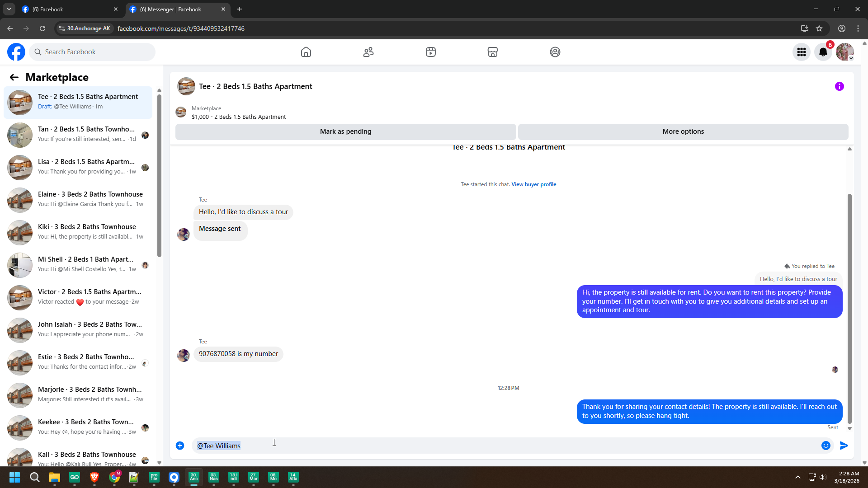Open the Facebook menu grid icon
The image size is (868, 488).
[802, 52]
